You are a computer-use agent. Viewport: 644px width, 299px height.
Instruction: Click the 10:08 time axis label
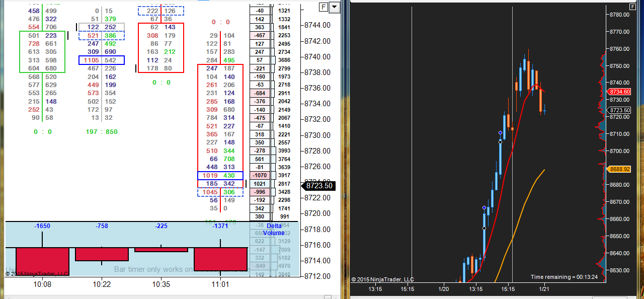[x=42, y=284]
